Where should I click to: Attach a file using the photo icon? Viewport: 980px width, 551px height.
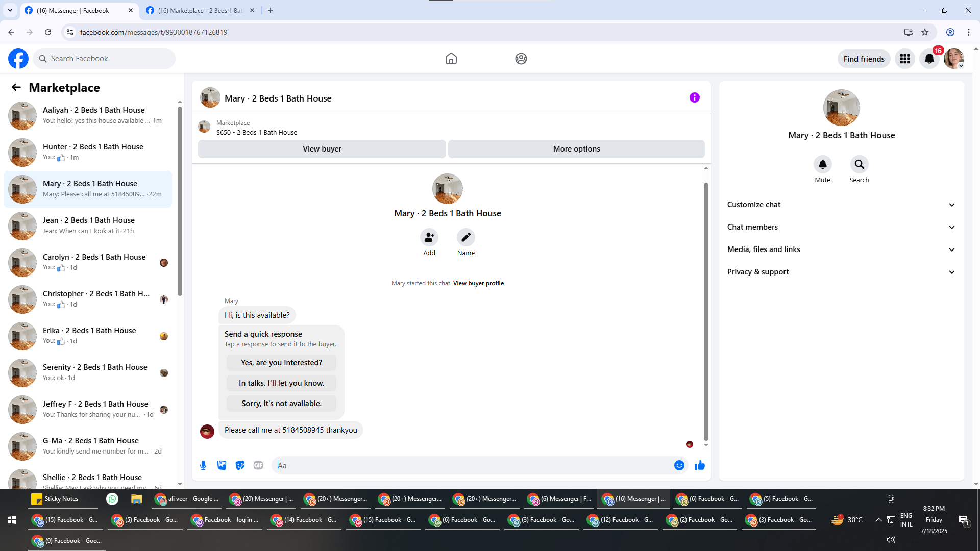[x=222, y=465]
